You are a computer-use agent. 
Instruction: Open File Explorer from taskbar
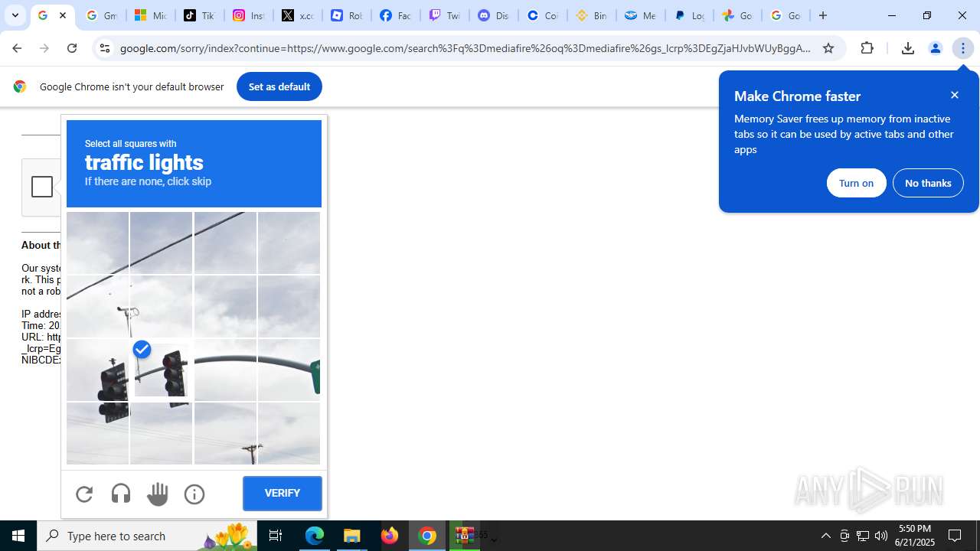352,536
